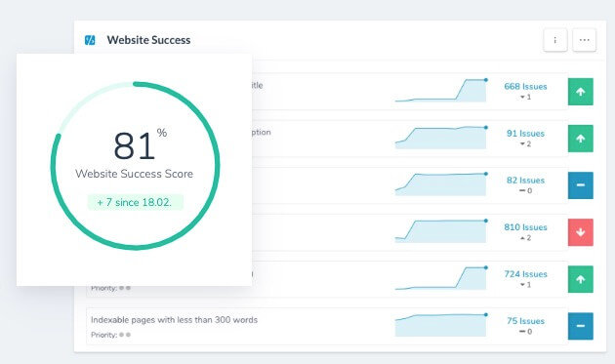Click the Website Success panel title
615x364 pixels.
(148, 40)
